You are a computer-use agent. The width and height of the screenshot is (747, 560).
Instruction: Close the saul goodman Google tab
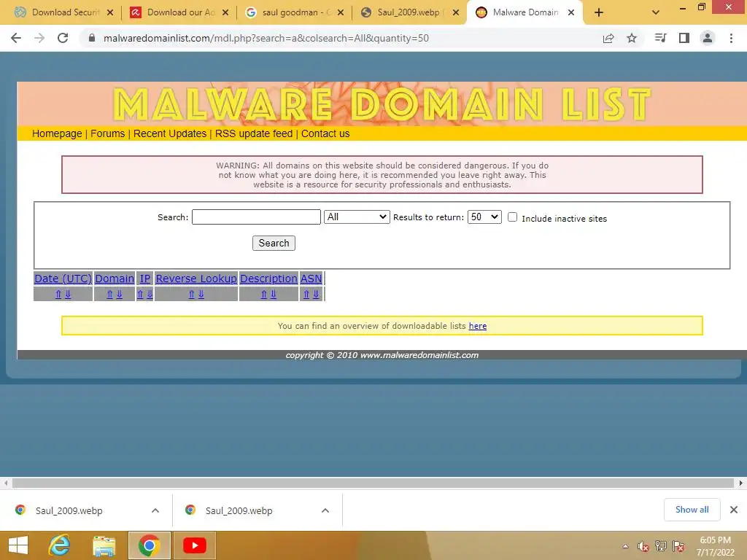coord(340,13)
